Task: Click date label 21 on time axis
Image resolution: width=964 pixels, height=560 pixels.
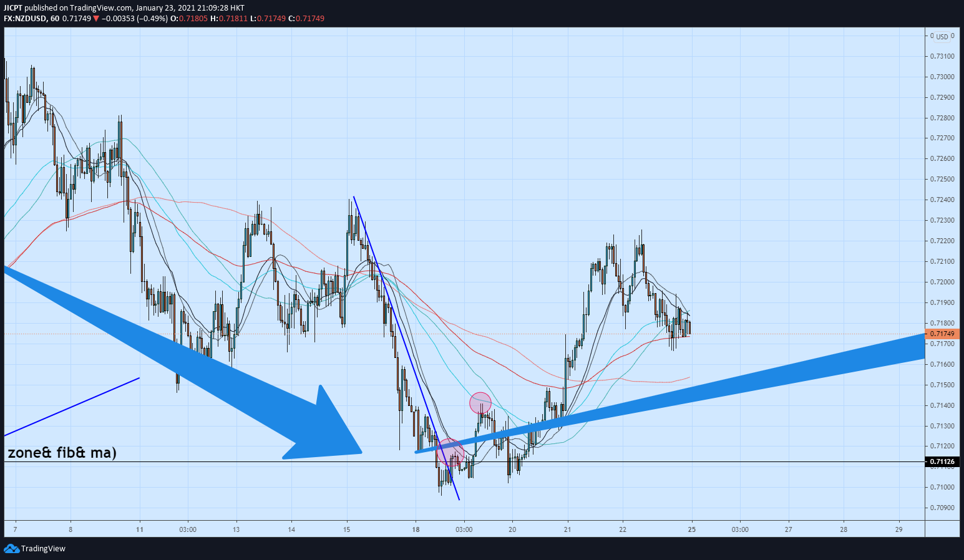Action: tap(567, 529)
